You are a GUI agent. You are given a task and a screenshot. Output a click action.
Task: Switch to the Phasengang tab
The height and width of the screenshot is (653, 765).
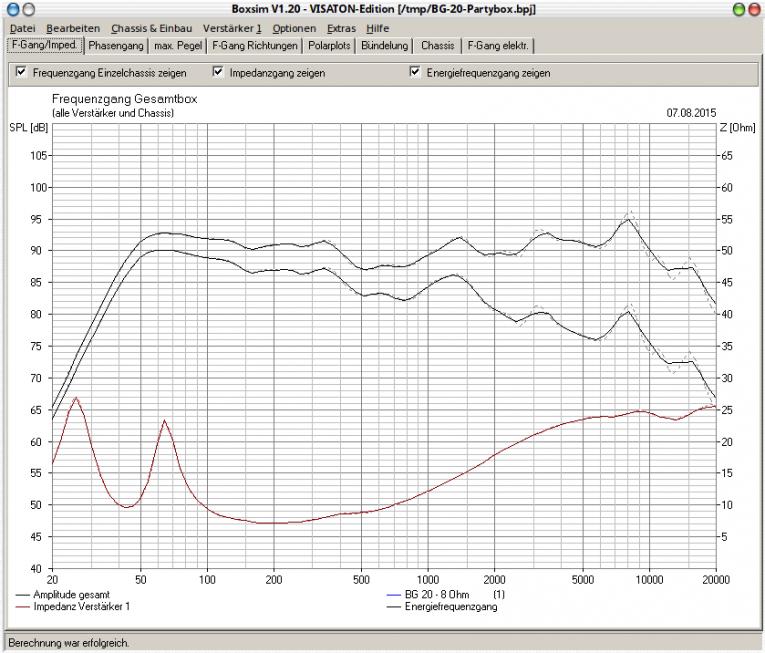coord(116,45)
